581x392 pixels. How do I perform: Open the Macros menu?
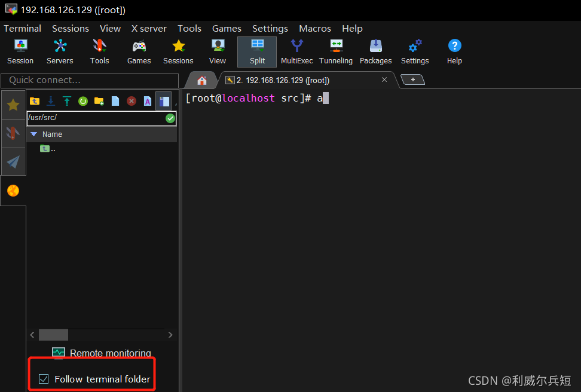point(315,29)
